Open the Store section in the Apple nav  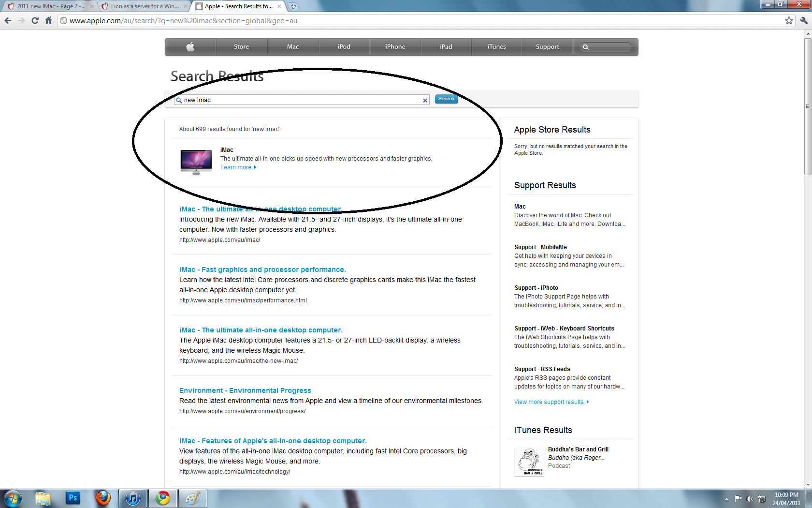(241, 47)
